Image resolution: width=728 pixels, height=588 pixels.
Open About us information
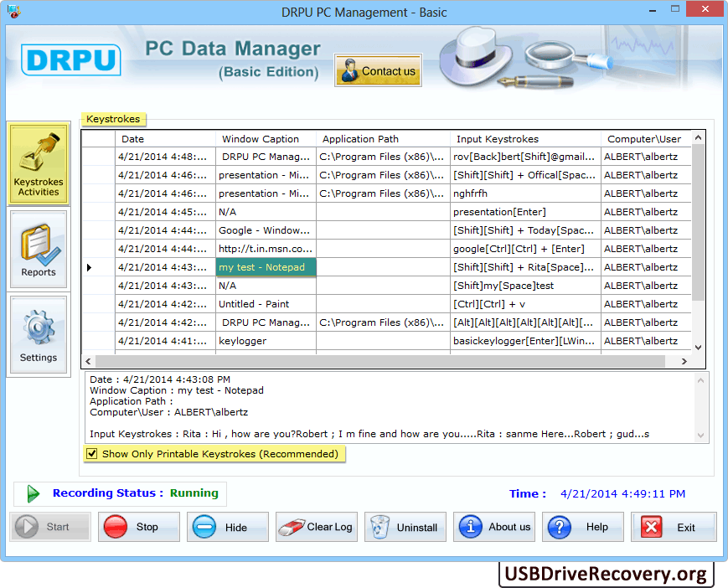click(x=494, y=527)
